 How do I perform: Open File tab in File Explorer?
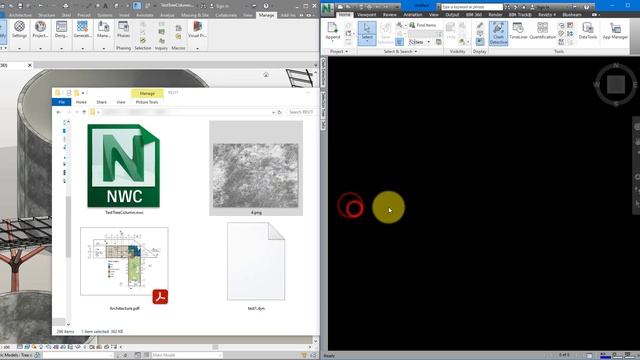click(62, 102)
